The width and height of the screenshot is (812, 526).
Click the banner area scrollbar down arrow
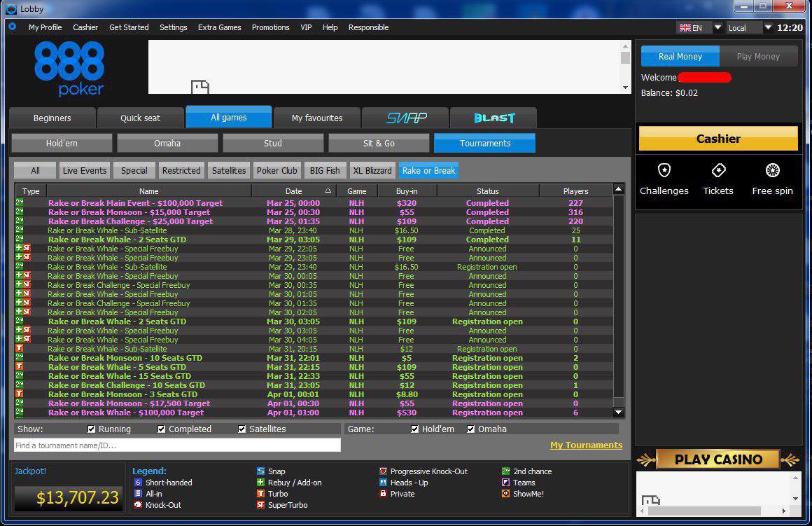click(x=626, y=88)
